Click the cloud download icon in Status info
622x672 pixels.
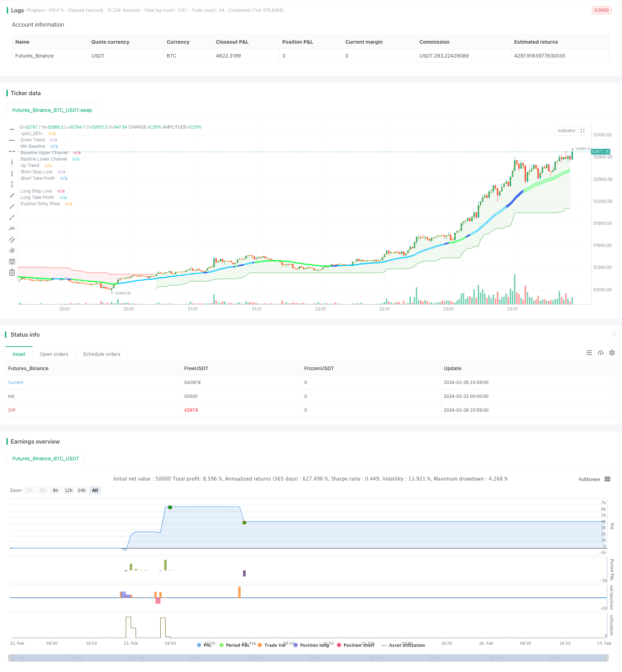[601, 353]
